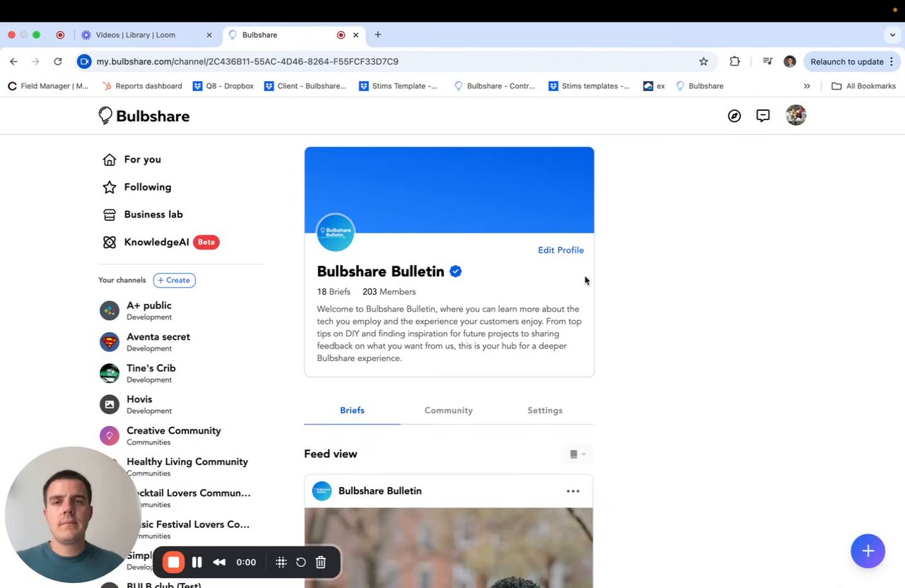Click the Chrome profile avatar
The image size is (905, 588).
click(790, 61)
